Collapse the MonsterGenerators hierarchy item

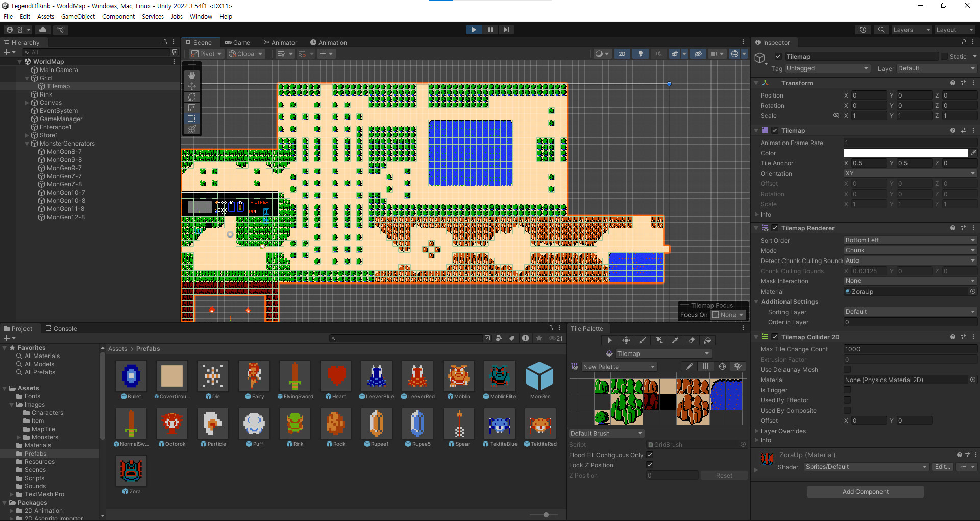[x=27, y=144]
